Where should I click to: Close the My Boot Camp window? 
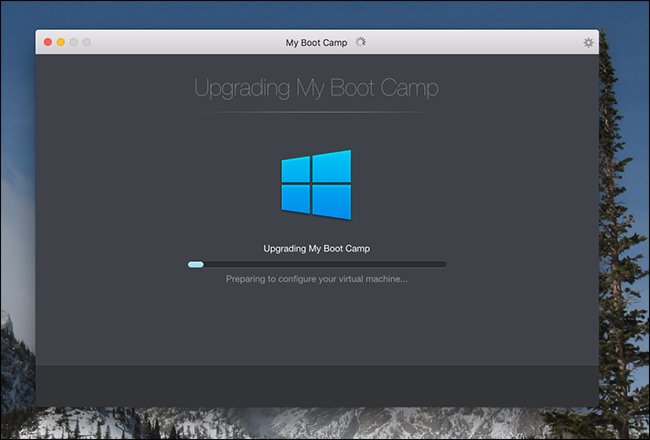tap(48, 42)
